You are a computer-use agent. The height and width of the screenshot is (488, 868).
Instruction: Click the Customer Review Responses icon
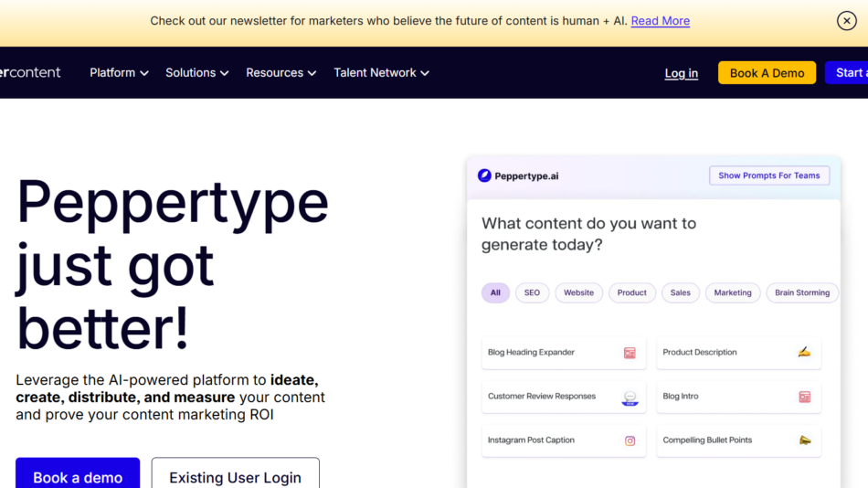[630, 398]
